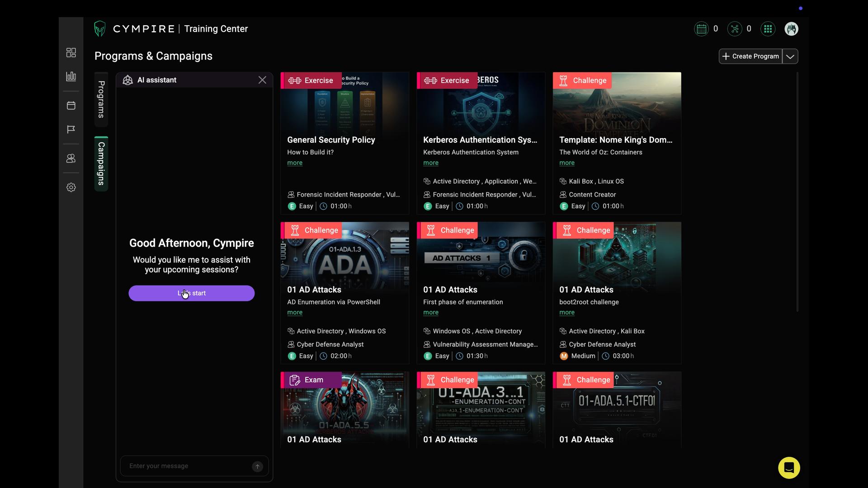Click the Windows OS, Active Directory tags

pyautogui.click(x=477, y=331)
